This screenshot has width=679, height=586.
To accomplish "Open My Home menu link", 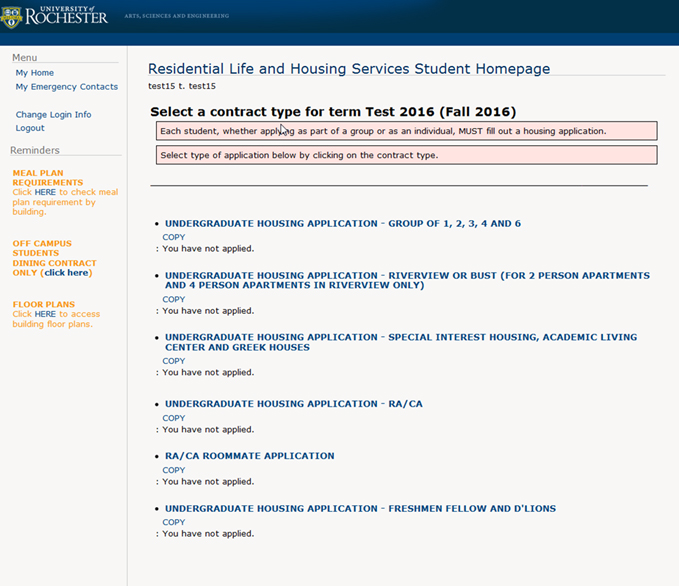I will (x=35, y=73).
